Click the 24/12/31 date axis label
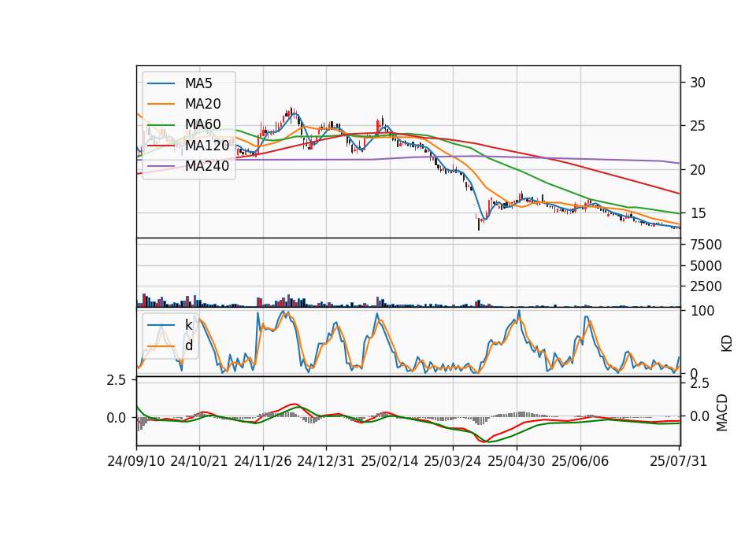This screenshot has height=543, width=756. point(325,461)
